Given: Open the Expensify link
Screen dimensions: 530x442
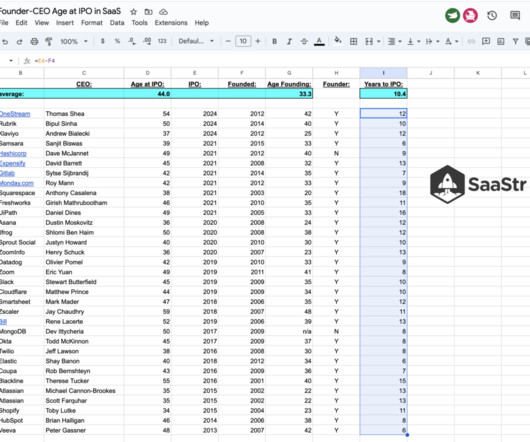Looking at the screenshot, I should pyautogui.click(x=13, y=163).
